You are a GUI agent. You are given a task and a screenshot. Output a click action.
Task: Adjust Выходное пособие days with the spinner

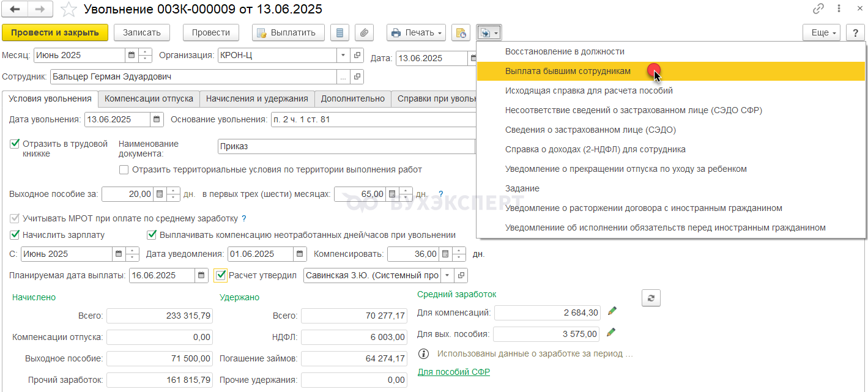[x=173, y=194]
